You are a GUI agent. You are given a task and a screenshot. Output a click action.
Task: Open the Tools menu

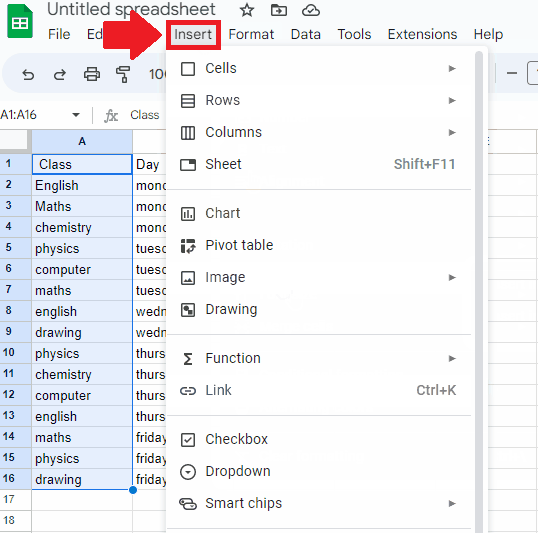click(x=354, y=34)
